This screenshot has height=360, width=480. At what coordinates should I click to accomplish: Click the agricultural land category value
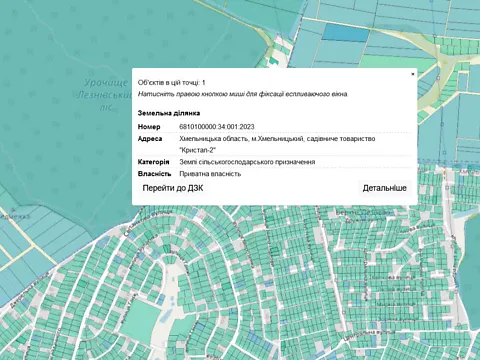pos(247,162)
